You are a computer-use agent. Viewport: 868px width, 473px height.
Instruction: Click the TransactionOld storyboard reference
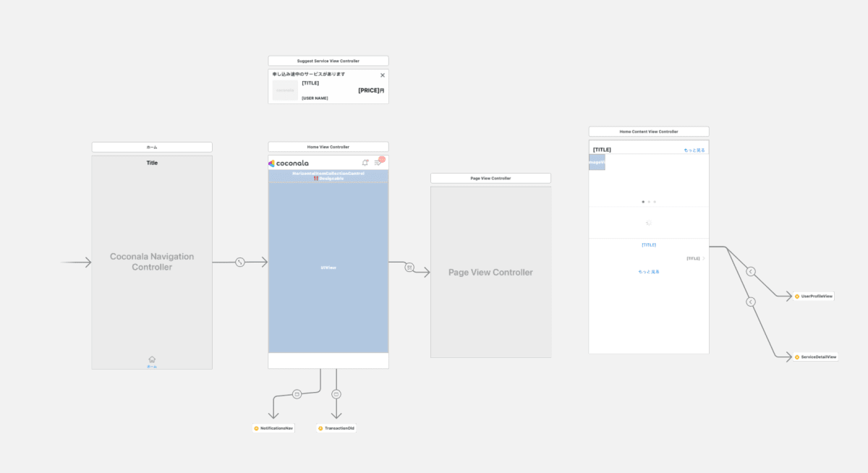[336, 428]
